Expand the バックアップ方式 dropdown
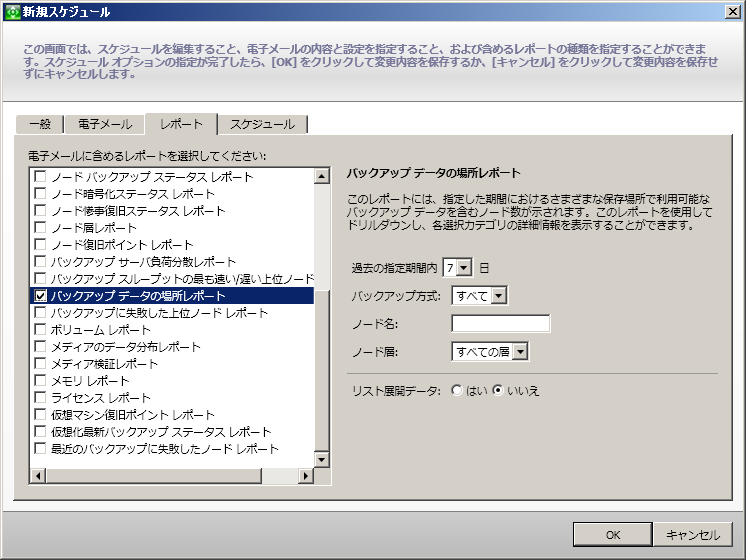Screen dimensions: 746x560 click(x=498, y=296)
